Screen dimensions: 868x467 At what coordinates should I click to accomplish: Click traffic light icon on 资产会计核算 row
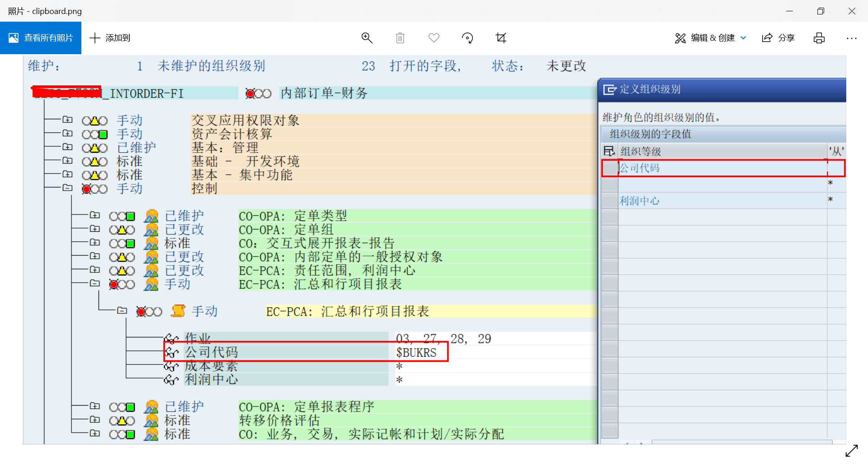click(x=94, y=134)
